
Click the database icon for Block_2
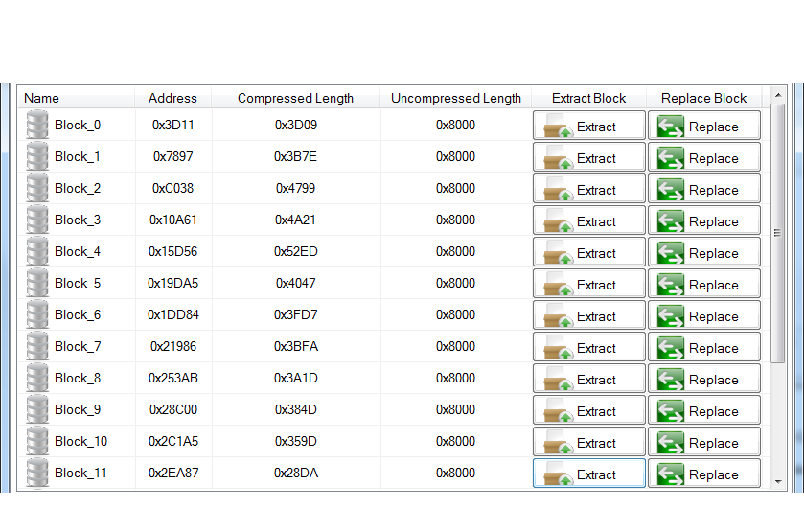tap(37, 188)
